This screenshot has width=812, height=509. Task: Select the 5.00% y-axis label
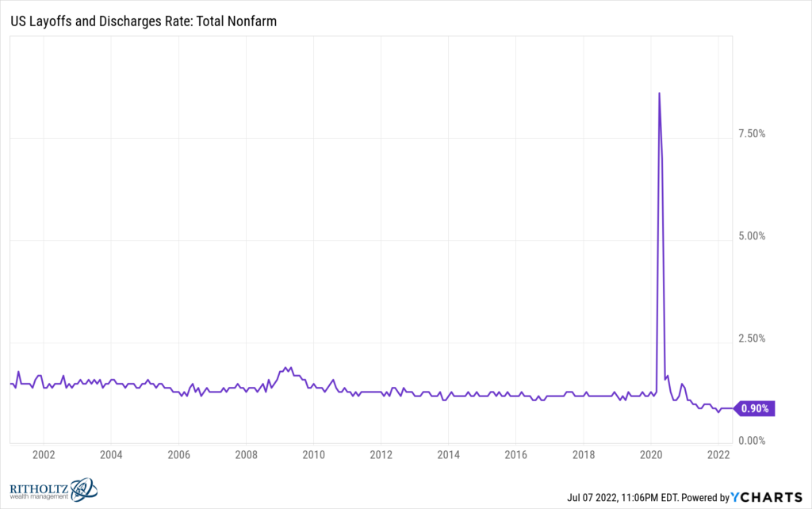click(749, 236)
